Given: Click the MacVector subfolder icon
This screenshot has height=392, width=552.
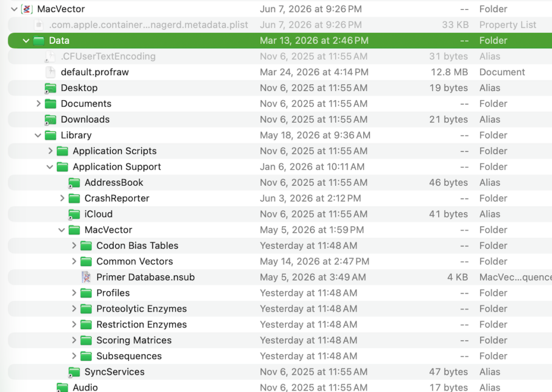Looking at the screenshot, I should 74,230.
